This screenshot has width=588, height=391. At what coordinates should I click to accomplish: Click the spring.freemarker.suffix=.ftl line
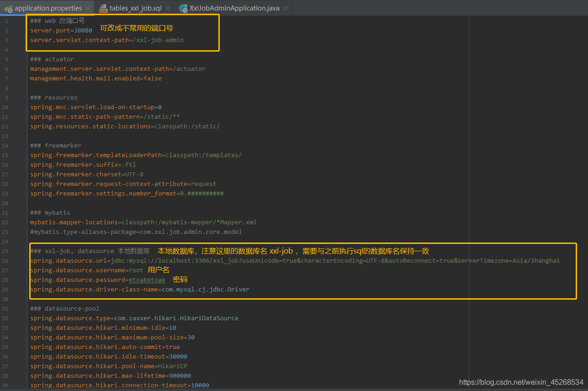coord(83,164)
